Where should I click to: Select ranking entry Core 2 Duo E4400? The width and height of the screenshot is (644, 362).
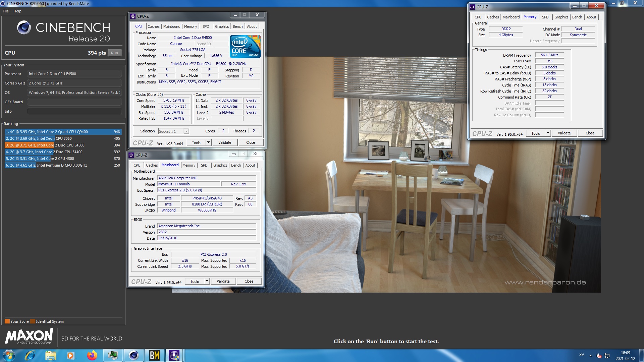coord(63,152)
